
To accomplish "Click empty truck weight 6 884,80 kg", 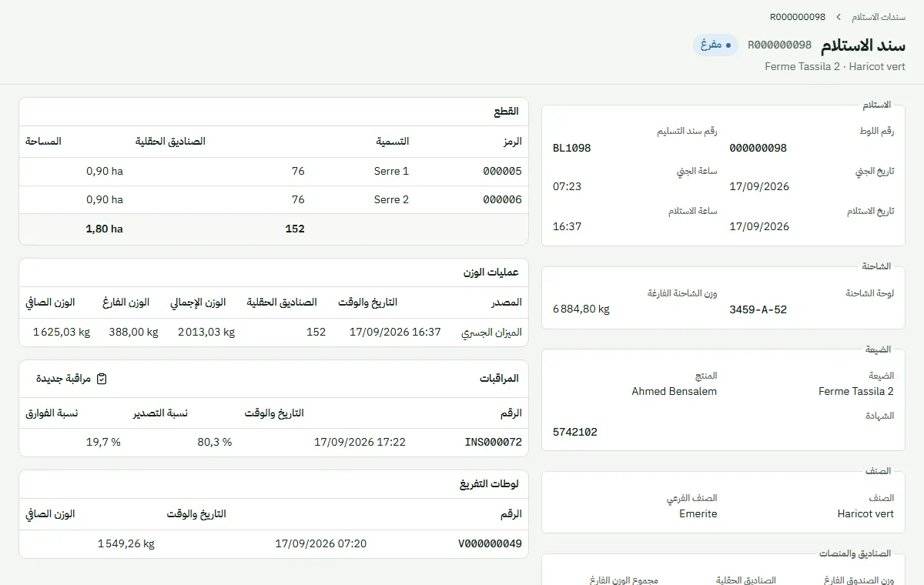I will click(581, 309).
